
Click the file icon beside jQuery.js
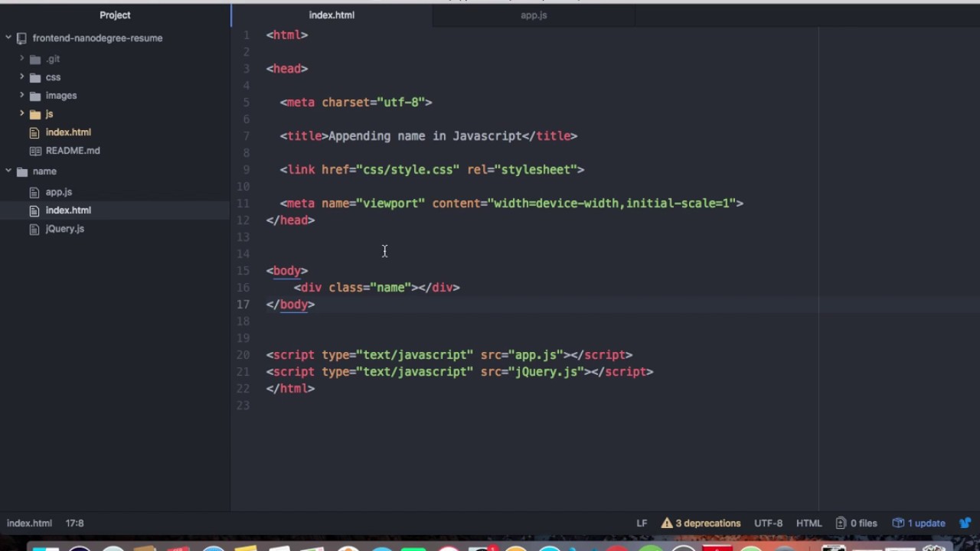34,229
